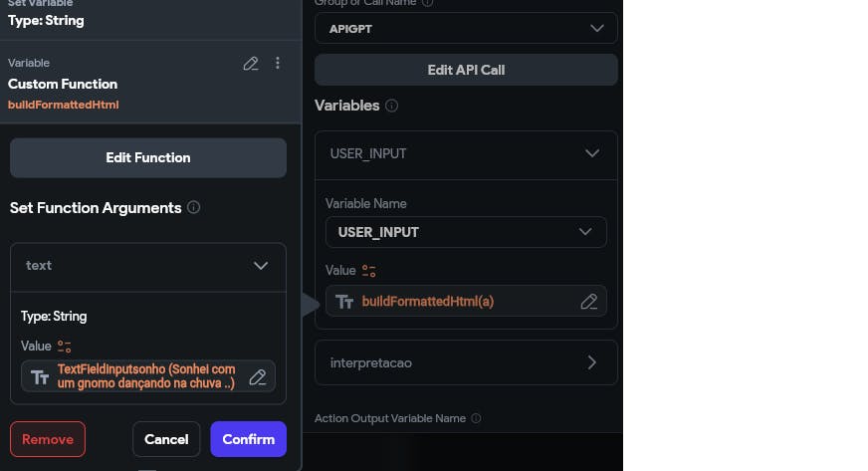Click the TextFieldInputsonho value field
868x471 pixels.
coord(144,376)
